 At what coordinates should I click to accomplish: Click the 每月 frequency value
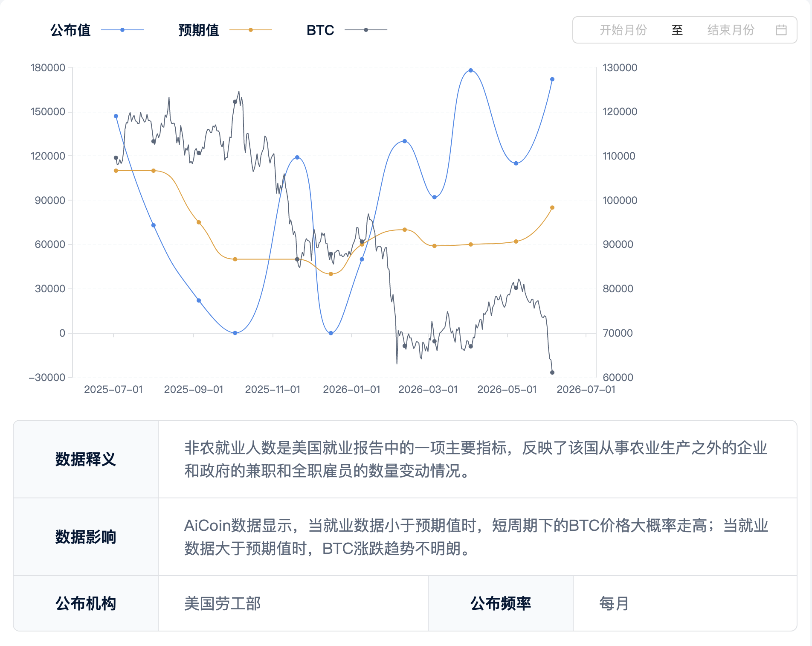pyautogui.click(x=614, y=603)
